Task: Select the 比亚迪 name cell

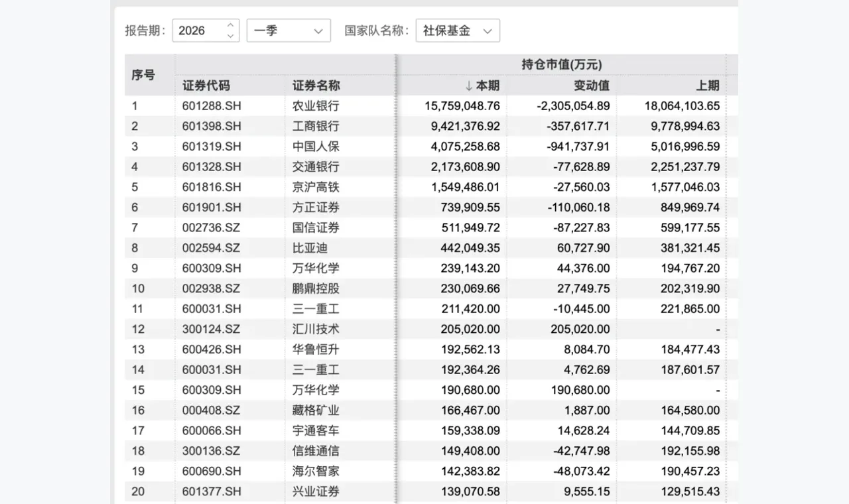Action: click(x=310, y=248)
